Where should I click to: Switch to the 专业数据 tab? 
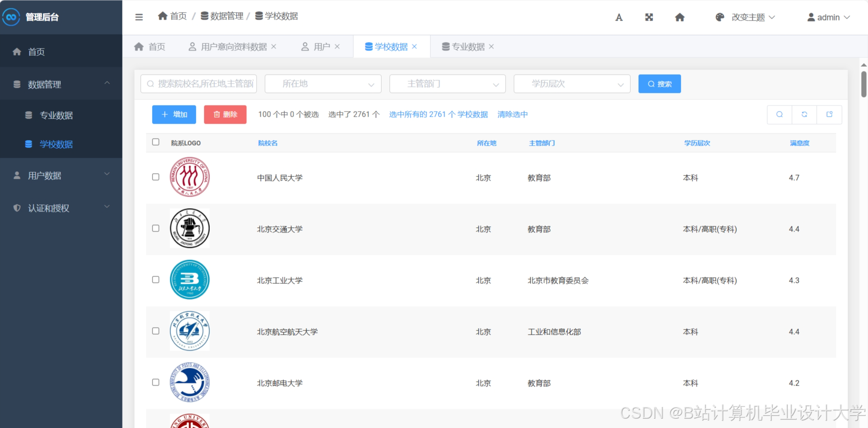pyautogui.click(x=466, y=46)
